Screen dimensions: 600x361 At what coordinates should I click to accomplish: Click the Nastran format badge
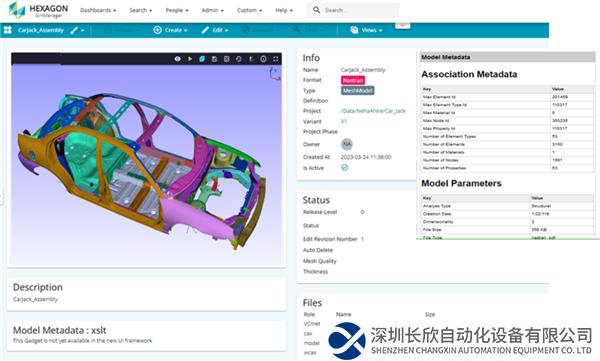(x=353, y=80)
